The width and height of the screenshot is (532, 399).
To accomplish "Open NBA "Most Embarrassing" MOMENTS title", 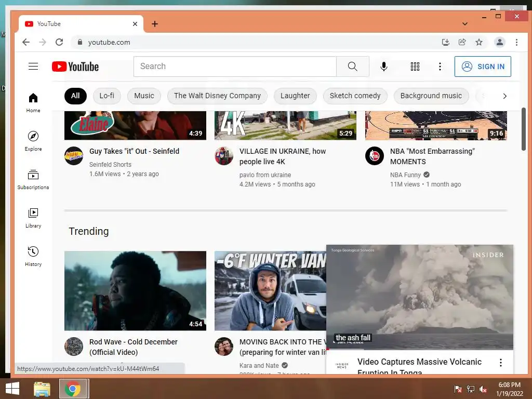I will (432, 156).
